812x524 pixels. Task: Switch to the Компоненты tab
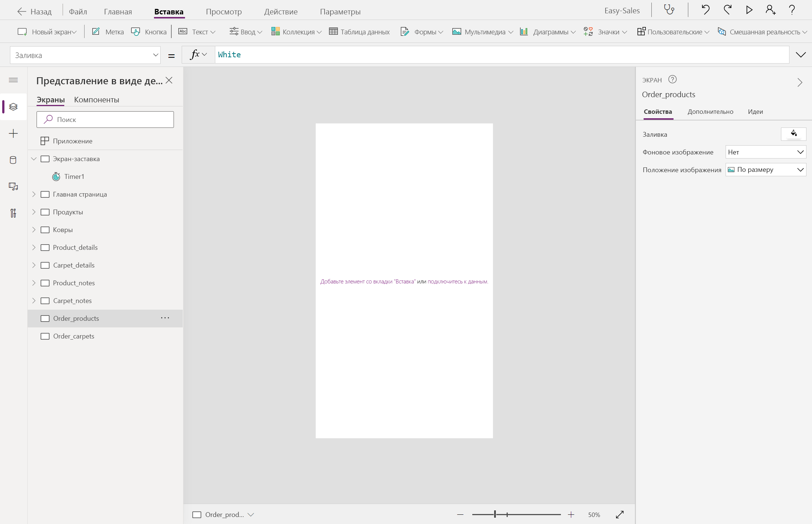coord(96,100)
